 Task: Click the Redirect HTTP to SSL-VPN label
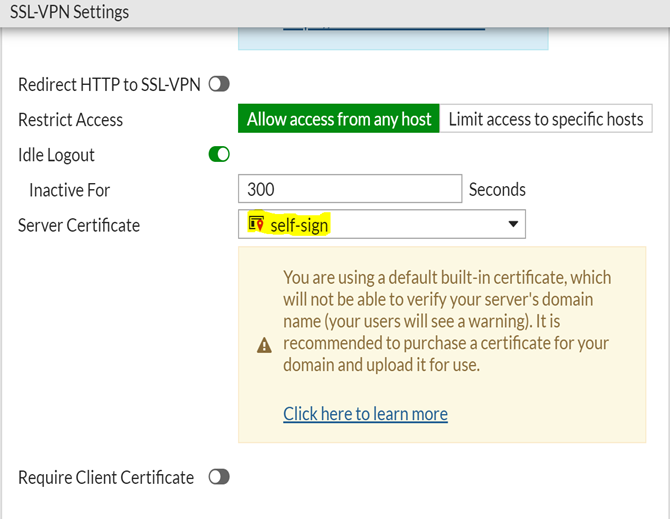coord(110,85)
